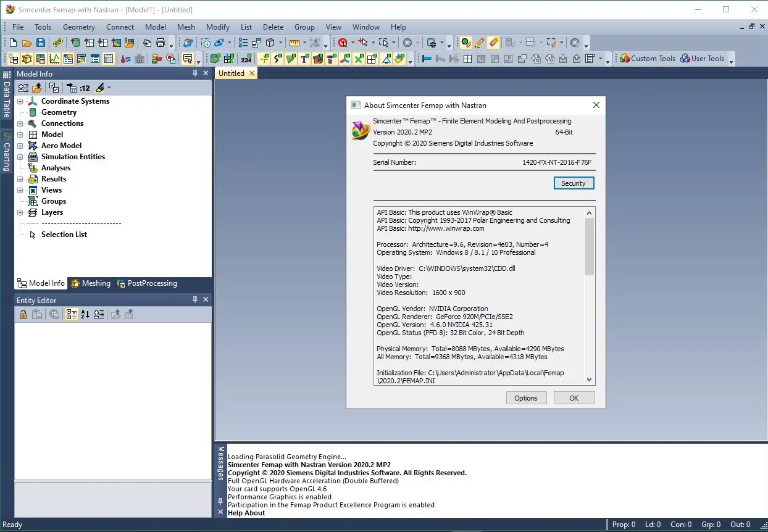Click the Options button in About dialog

pyautogui.click(x=526, y=398)
